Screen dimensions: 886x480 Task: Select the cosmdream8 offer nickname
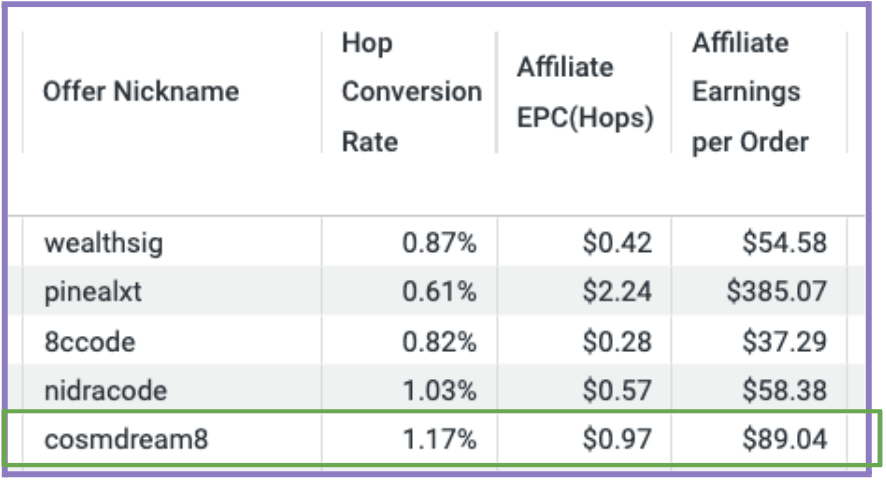[126, 439]
